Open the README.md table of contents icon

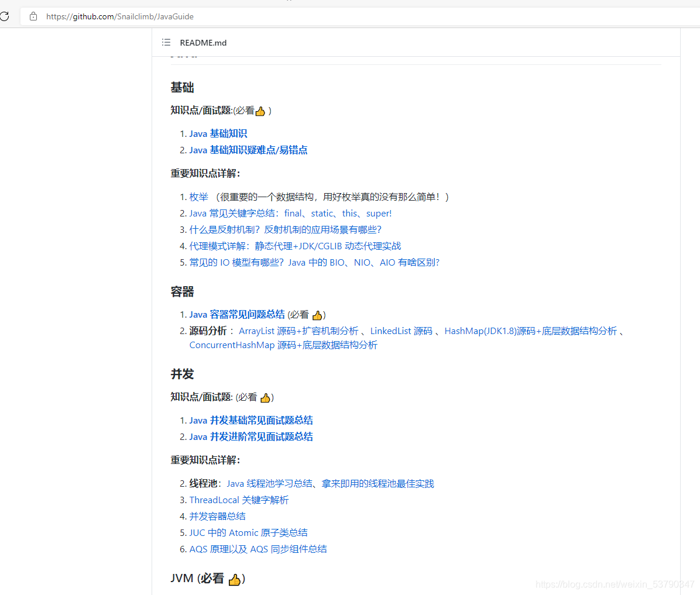pos(166,42)
